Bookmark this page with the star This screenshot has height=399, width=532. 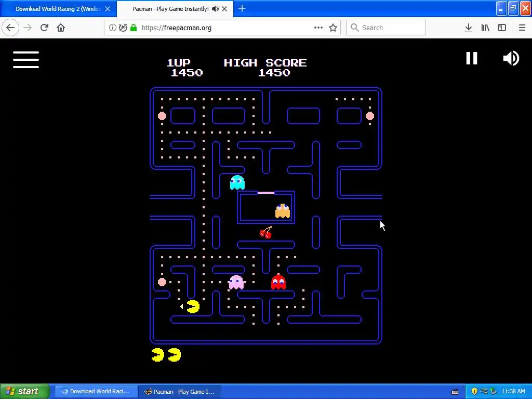pyautogui.click(x=333, y=28)
